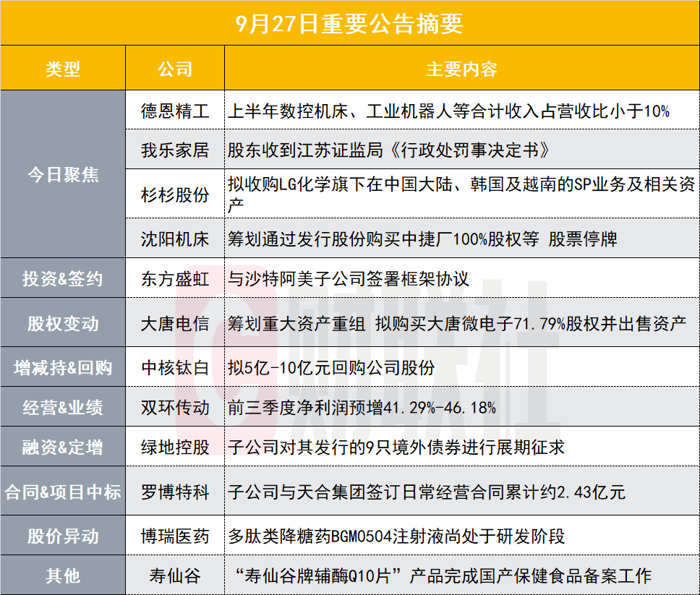Click company name 杉杉股份
Screen dimensions: 700x595
pyautogui.click(x=175, y=194)
